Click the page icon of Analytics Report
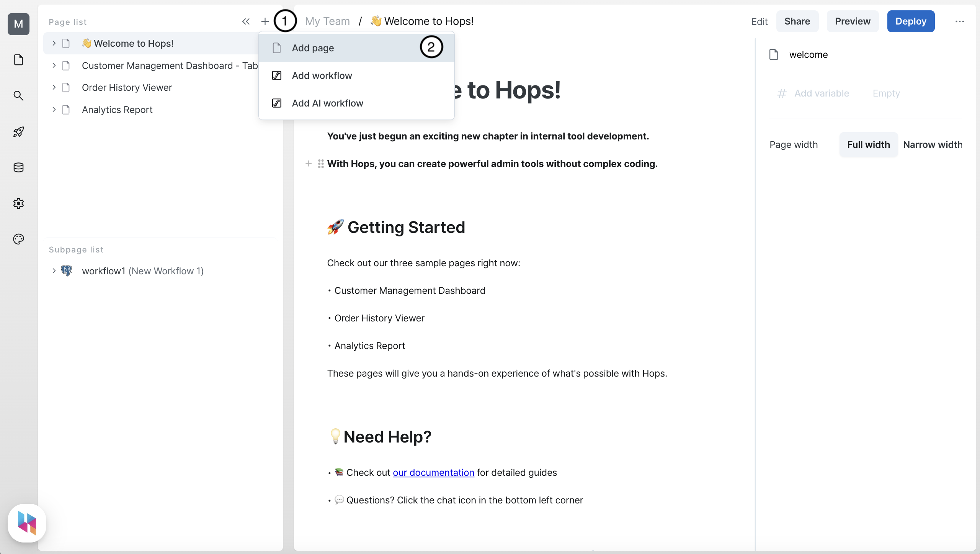The width and height of the screenshot is (980, 554). (66, 110)
